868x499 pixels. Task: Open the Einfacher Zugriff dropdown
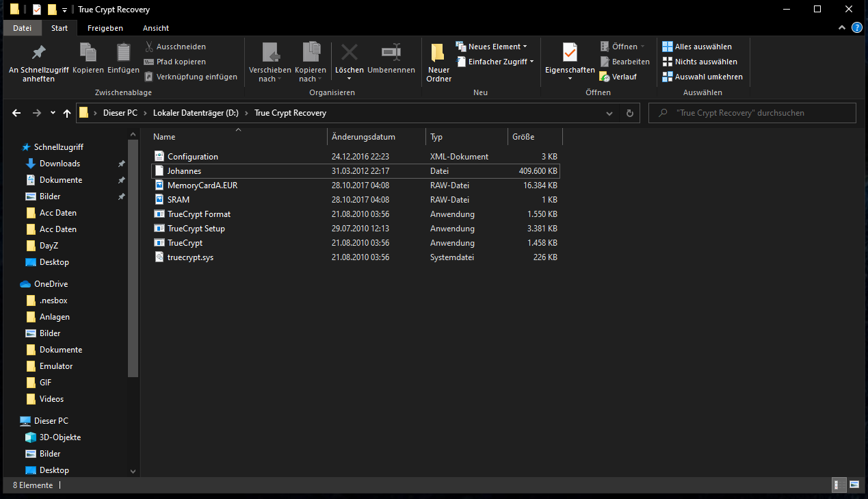coord(495,62)
